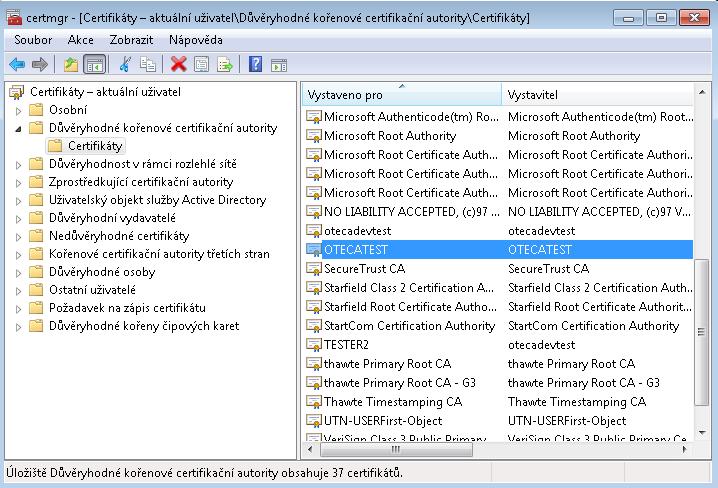Viewport: 718px width, 488px height.
Task: Click certificate icon beside StartCom Certification Authority
Action: click(x=314, y=325)
